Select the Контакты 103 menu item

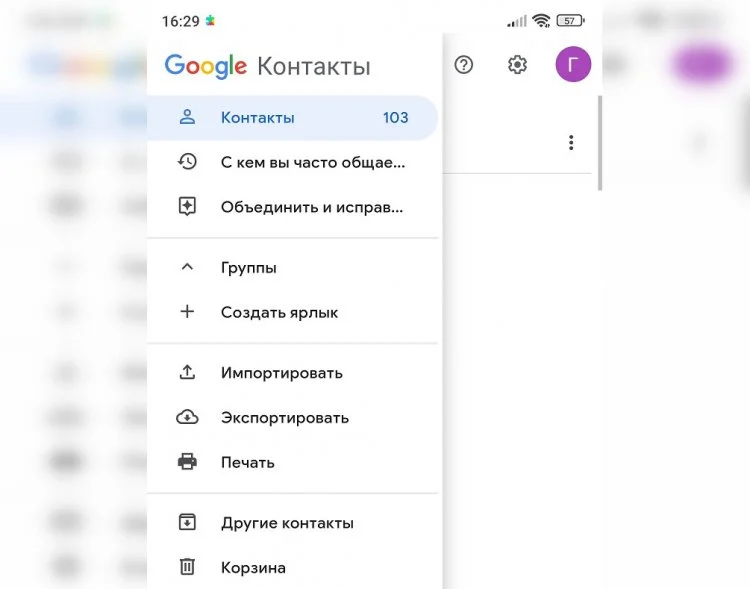(292, 118)
